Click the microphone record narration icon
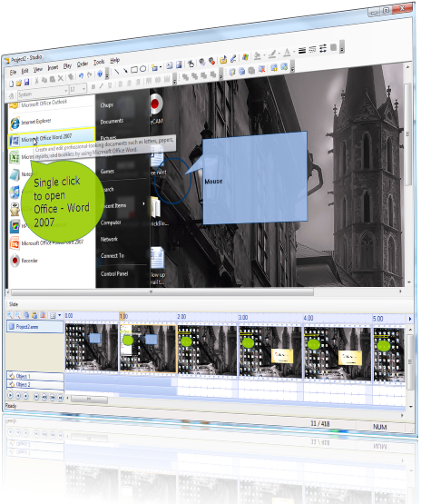Viewport: 421px width, 504px height. pyautogui.click(x=233, y=58)
